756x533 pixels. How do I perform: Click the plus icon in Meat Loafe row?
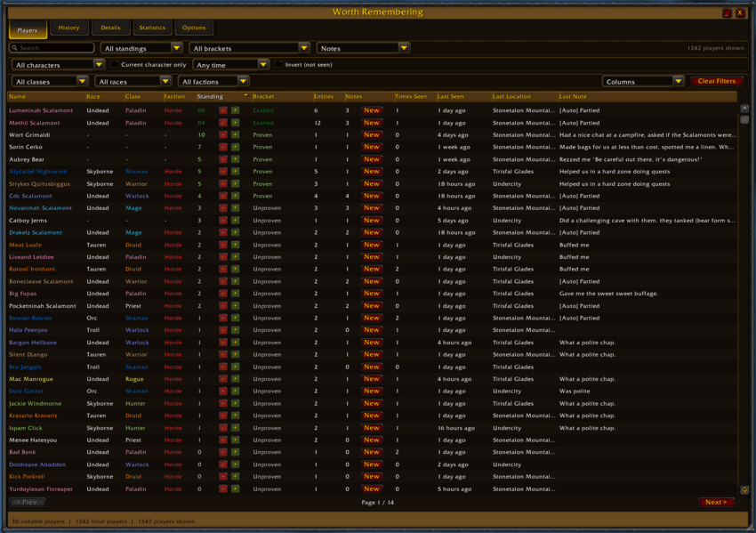click(x=236, y=245)
